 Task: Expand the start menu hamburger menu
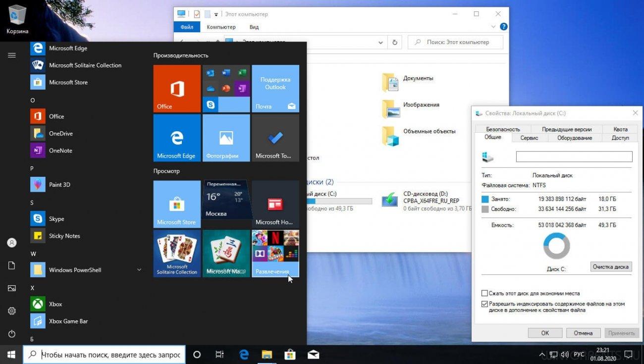click(12, 55)
